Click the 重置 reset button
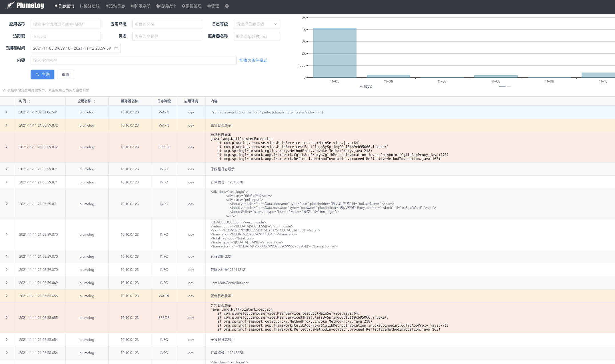The width and height of the screenshot is (615, 364). [x=66, y=75]
